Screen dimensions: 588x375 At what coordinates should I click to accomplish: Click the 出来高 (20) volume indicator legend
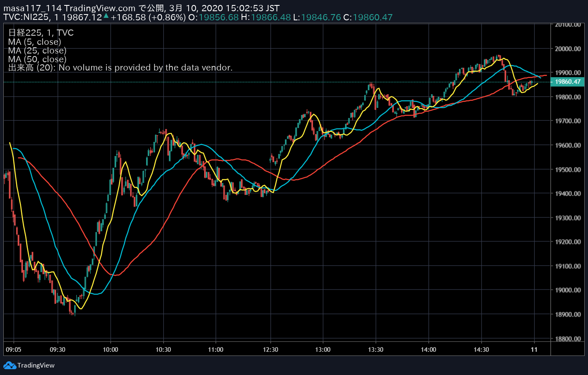pyautogui.click(x=120, y=68)
